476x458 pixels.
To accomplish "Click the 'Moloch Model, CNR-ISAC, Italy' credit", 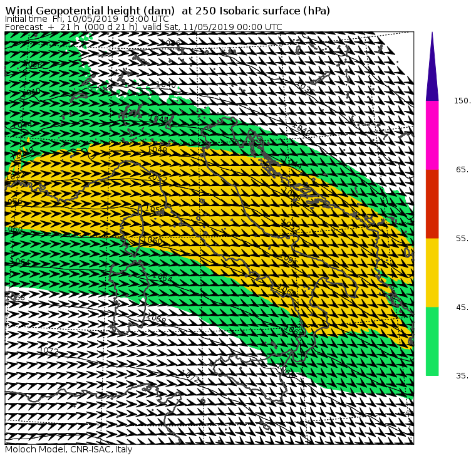I will click(69, 449).
